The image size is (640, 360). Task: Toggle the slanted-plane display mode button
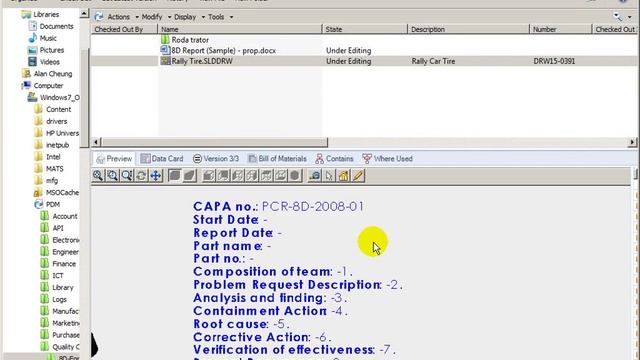click(x=189, y=176)
